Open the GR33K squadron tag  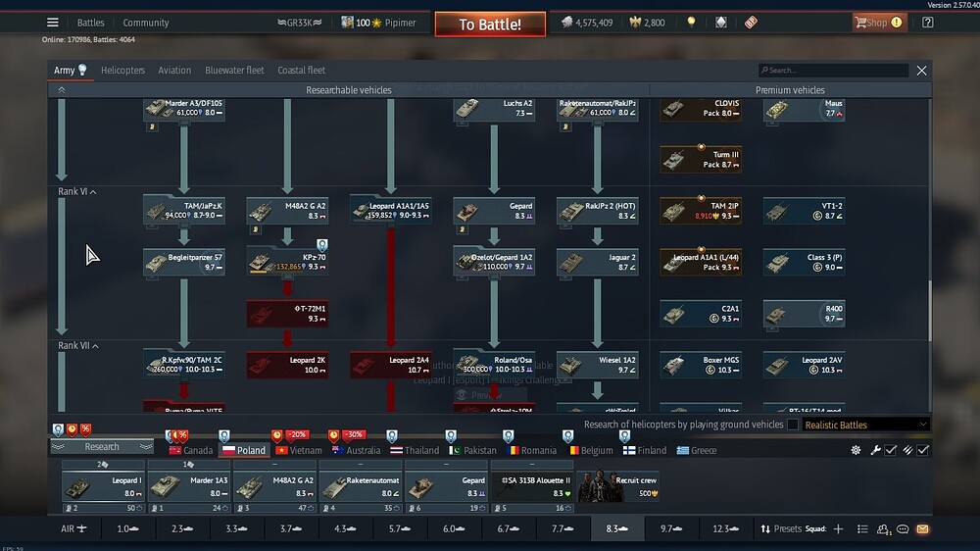[x=299, y=23]
